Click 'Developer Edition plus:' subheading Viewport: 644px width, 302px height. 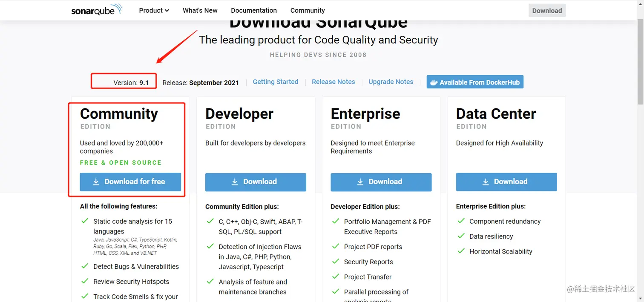click(x=365, y=207)
